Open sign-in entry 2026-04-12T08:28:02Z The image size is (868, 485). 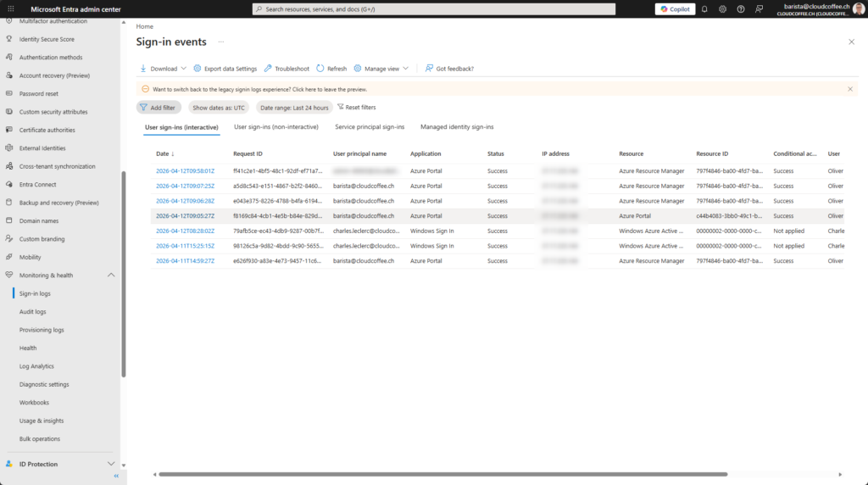coord(185,231)
